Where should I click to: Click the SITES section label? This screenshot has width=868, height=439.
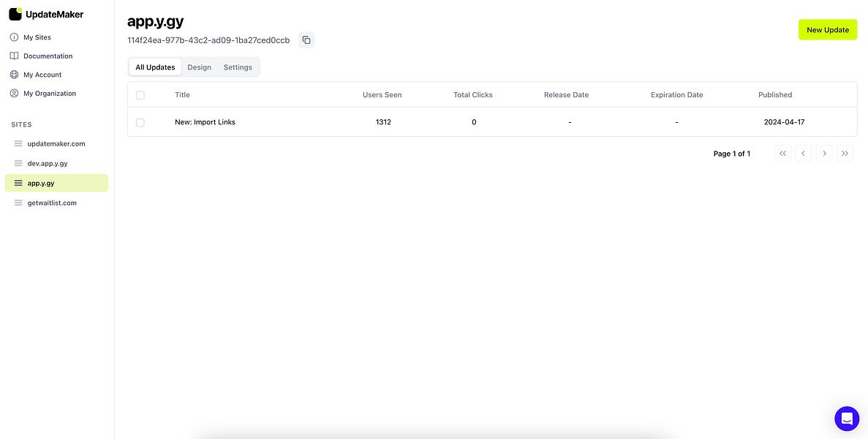click(22, 124)
